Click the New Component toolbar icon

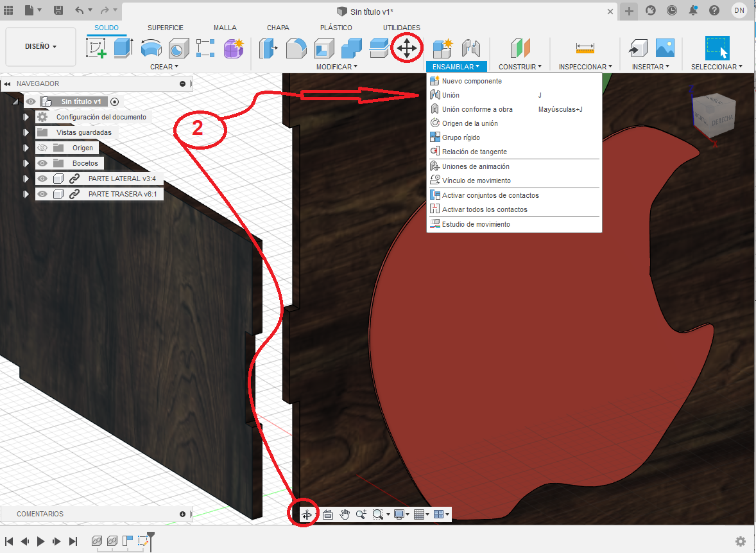coord(443,48)
